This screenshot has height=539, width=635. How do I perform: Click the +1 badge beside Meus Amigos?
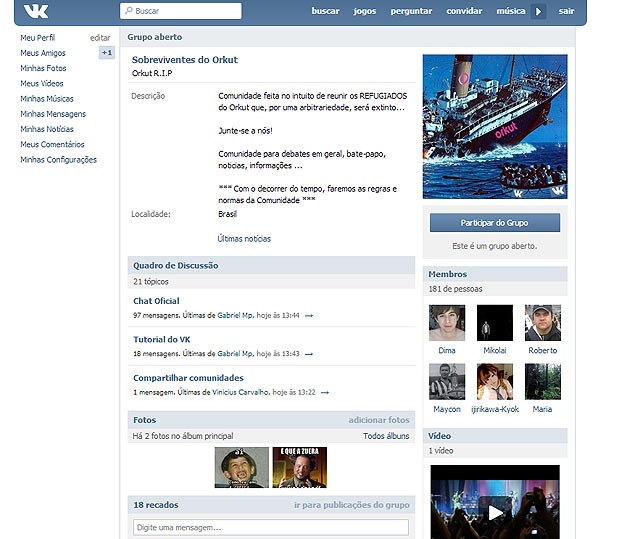click(x=107, y=53)
